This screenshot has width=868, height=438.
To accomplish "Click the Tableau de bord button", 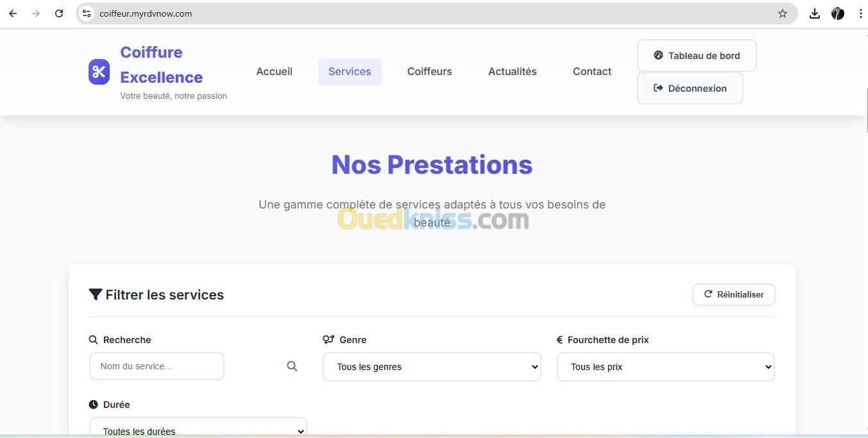I will 696,56.
